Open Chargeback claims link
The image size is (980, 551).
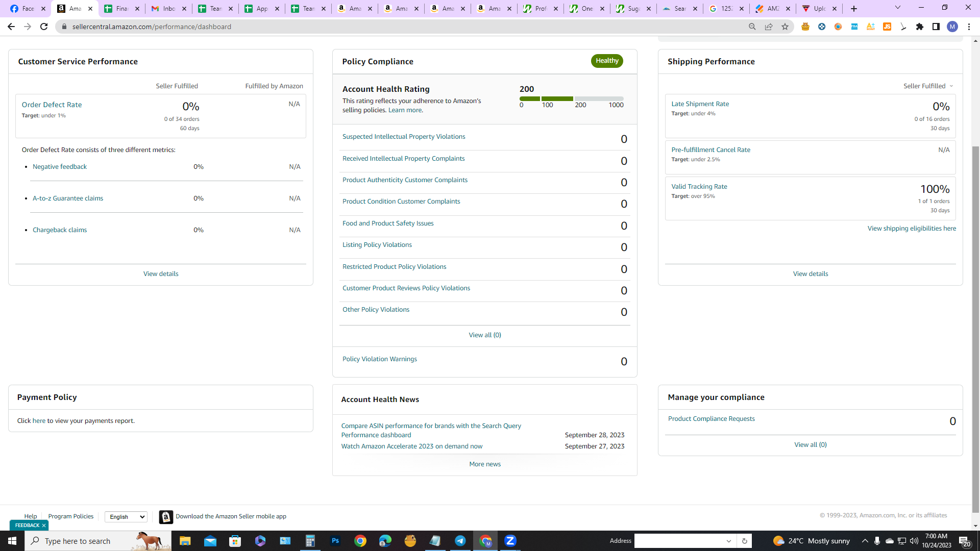60,230
